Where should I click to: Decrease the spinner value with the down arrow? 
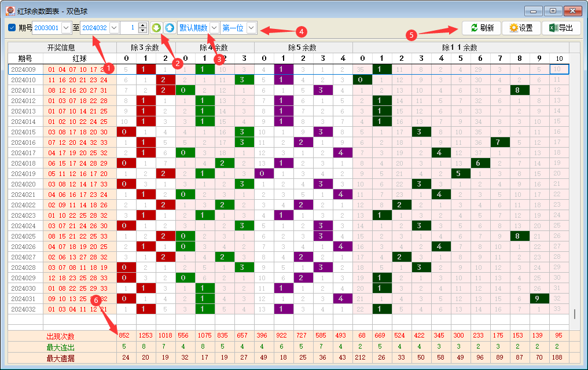point(142,30)
